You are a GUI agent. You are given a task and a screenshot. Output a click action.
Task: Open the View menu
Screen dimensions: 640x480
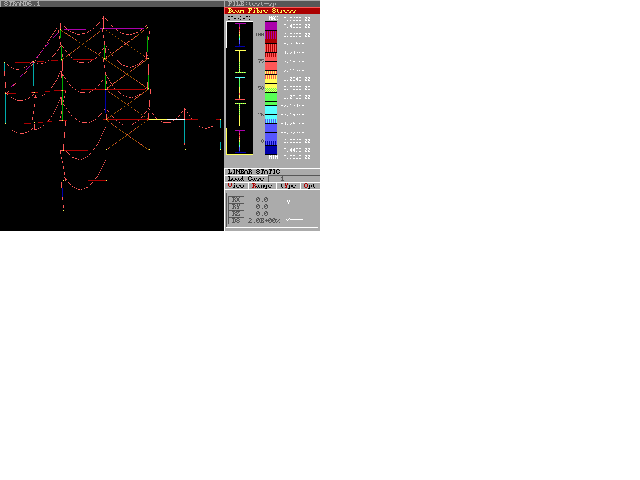coord(236,186)
